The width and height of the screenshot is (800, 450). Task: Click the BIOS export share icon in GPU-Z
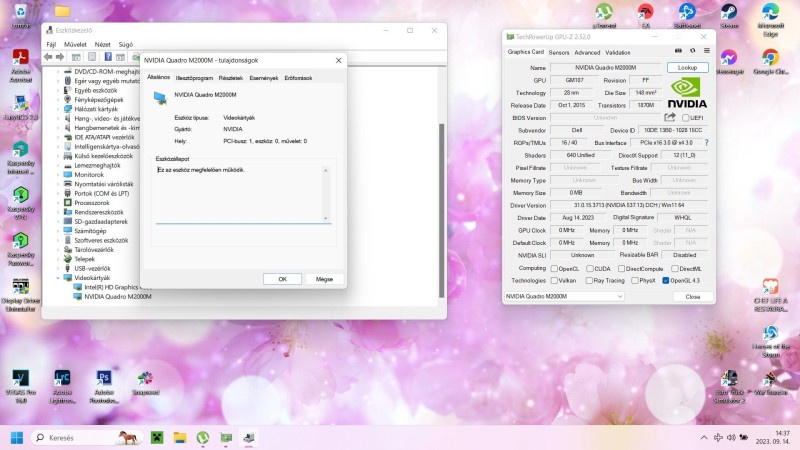click(670, 117)
